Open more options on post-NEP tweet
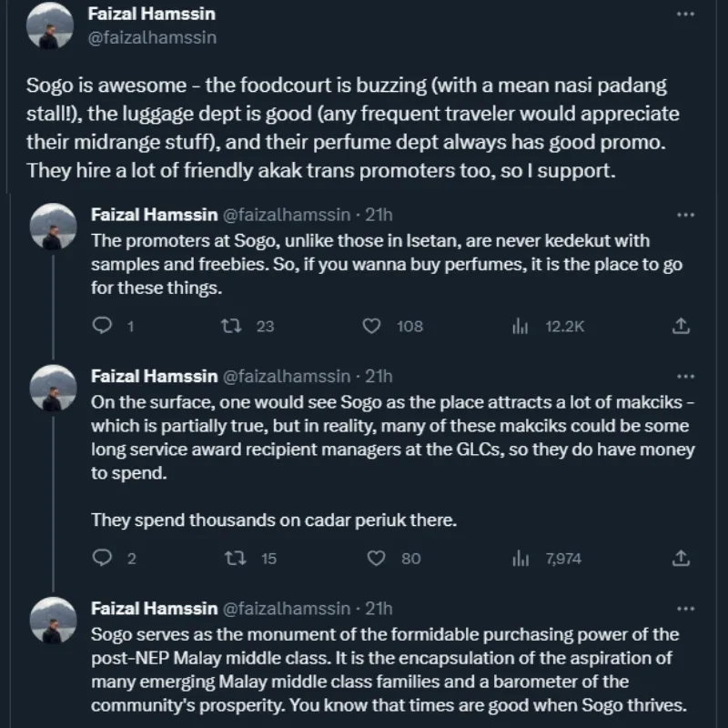The image size is (728, 728). coord(686,607)
